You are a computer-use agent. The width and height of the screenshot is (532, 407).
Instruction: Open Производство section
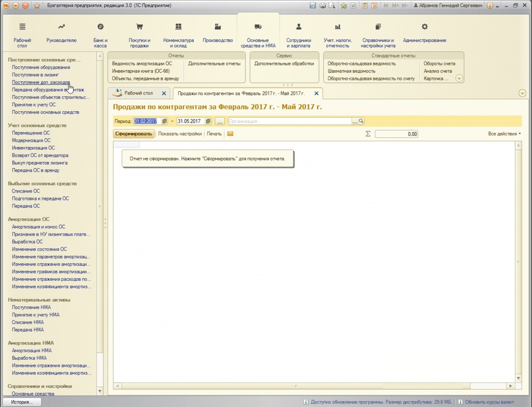pos(218,33)
